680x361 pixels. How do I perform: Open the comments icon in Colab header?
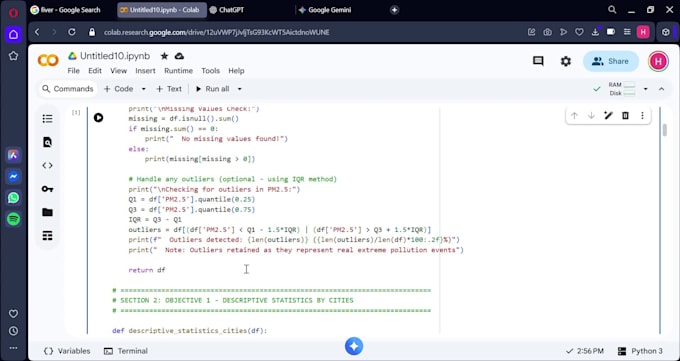tap(538, 61)
